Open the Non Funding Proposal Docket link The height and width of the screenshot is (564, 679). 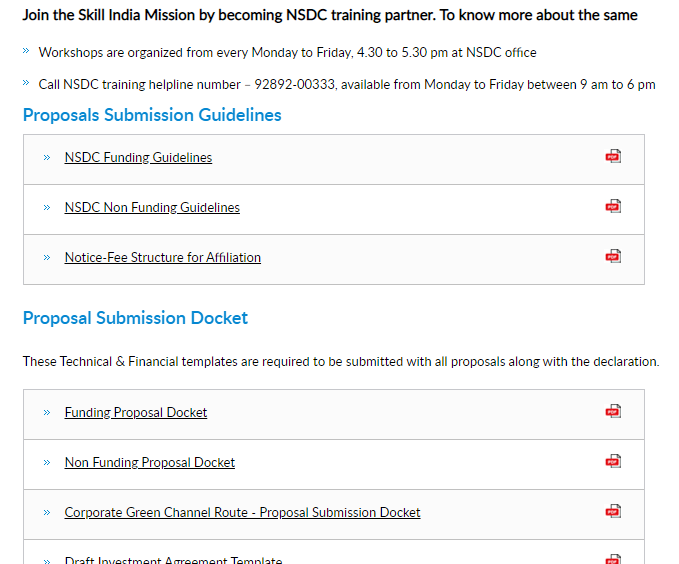pos(149,463)
